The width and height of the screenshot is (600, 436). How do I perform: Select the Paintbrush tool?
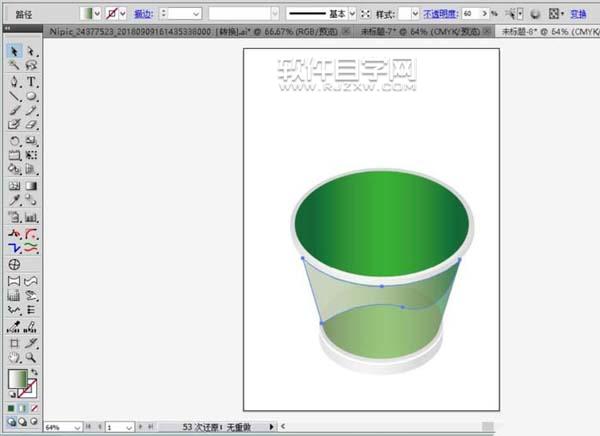point(14,110)
